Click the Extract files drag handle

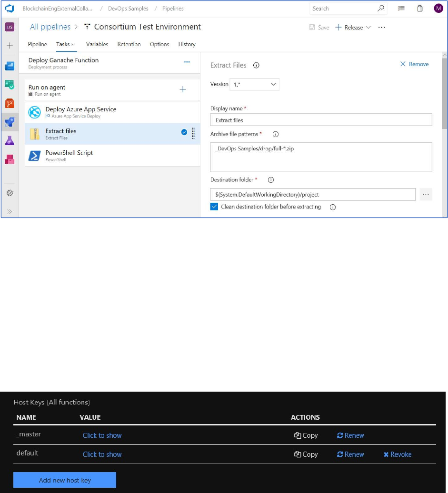193,133
